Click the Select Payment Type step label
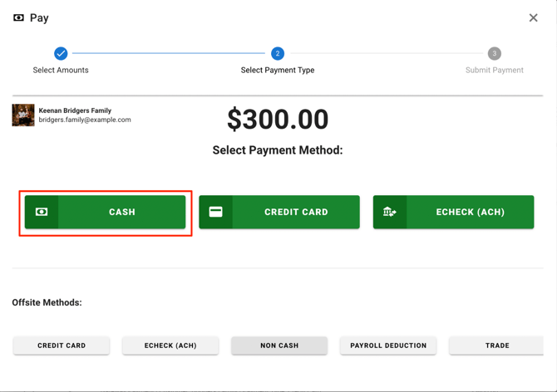The width and height of the screenshot is (557, 392). pyautogui.click(x=278, y=71)
